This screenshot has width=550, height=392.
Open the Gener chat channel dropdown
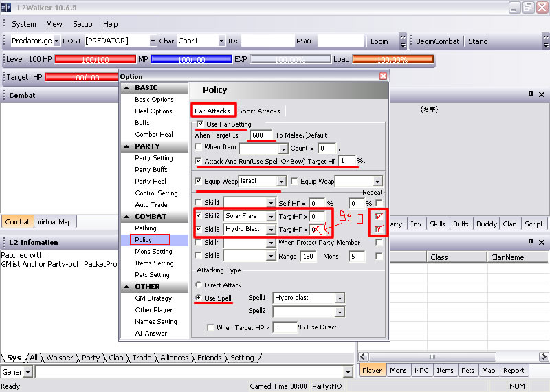(28, 371)
